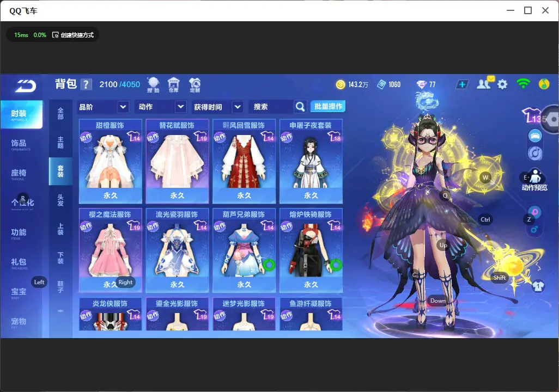The image size is (559, 392).
Task: Switch to the car view icon
Action: click(535, 136)
